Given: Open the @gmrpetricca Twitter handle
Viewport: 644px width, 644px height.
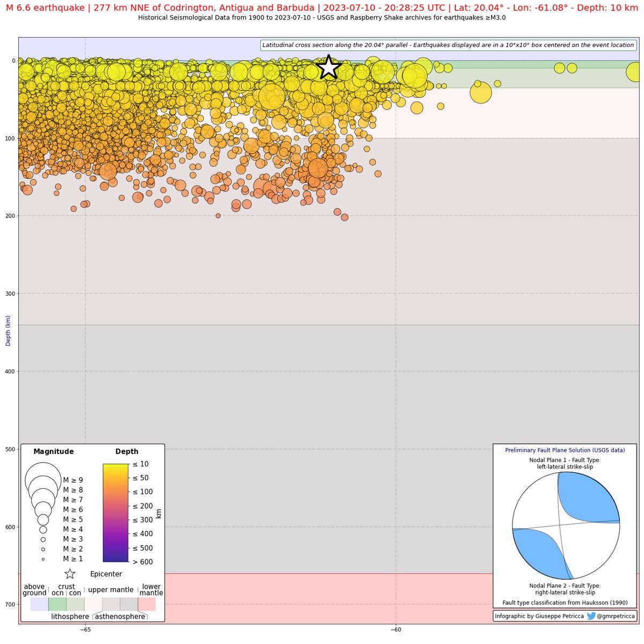Looking at the screenshot, I should tap(616, 616).
